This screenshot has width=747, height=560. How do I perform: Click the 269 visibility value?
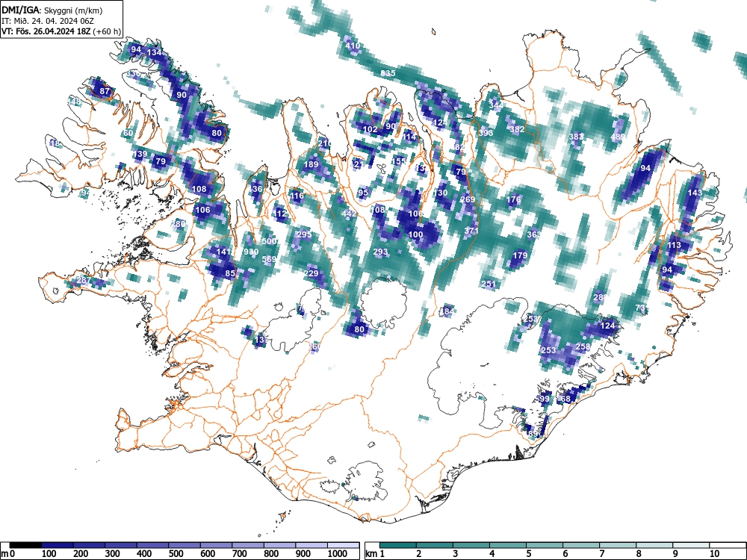tap(468, 199)
